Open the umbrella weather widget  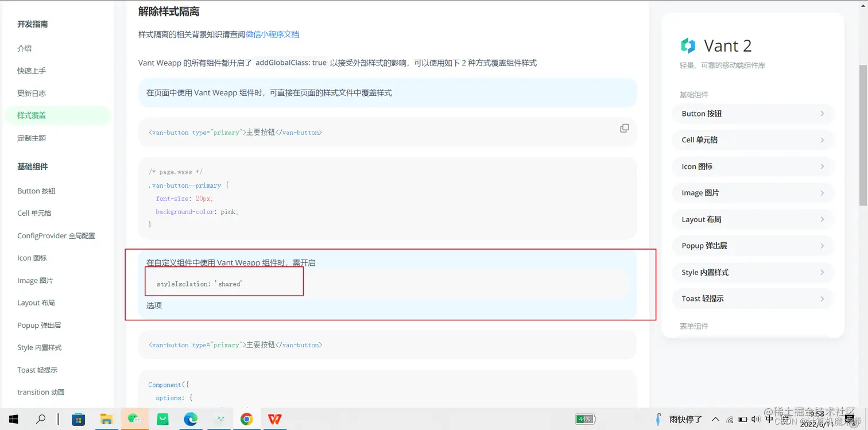pos(658,419)
